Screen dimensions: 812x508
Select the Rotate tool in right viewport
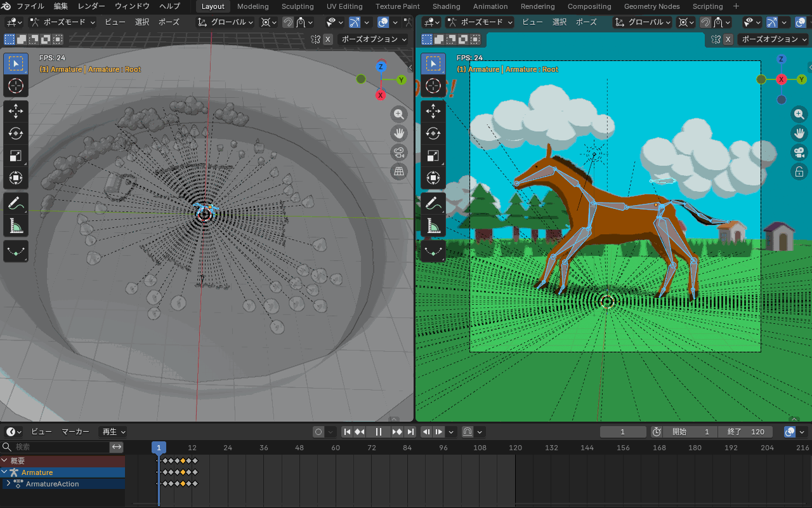[x=433, y=133]
